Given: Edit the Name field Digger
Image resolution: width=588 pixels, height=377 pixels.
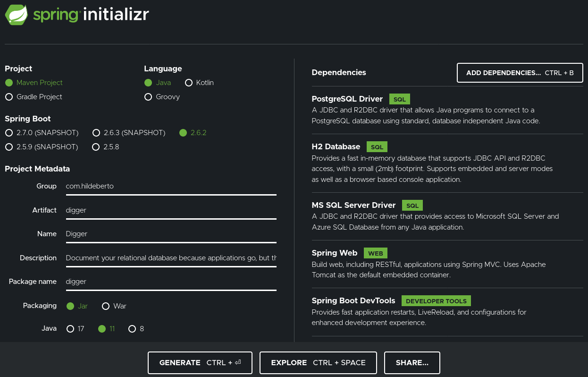Looking at the screenshot, I should click(x=171, y=234).
